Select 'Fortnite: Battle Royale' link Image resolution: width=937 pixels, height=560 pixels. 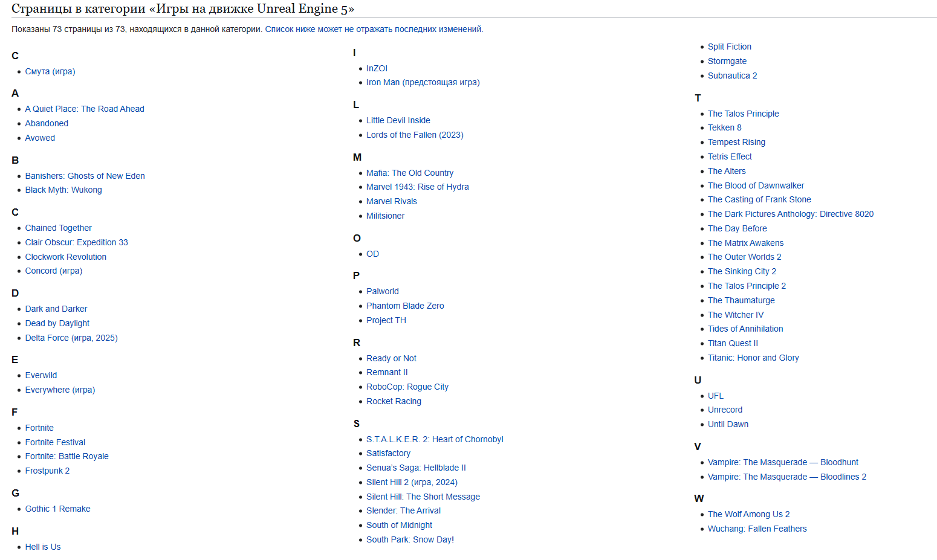(67, 456)
